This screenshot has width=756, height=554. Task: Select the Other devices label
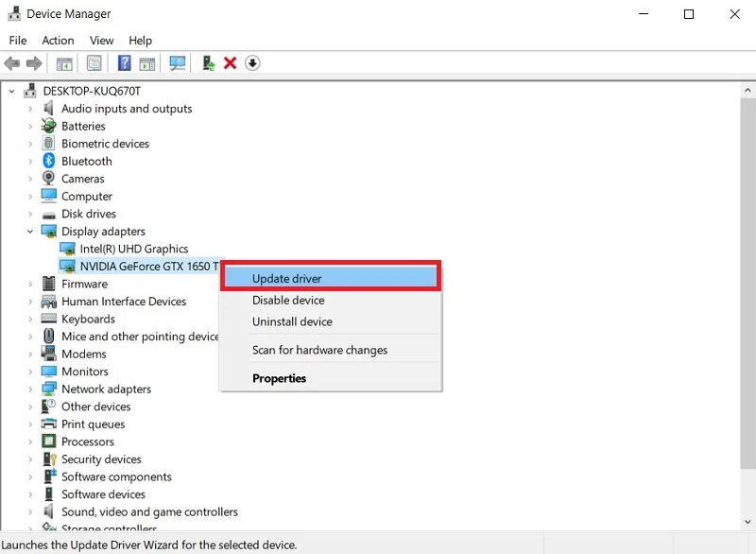point(96,407)
